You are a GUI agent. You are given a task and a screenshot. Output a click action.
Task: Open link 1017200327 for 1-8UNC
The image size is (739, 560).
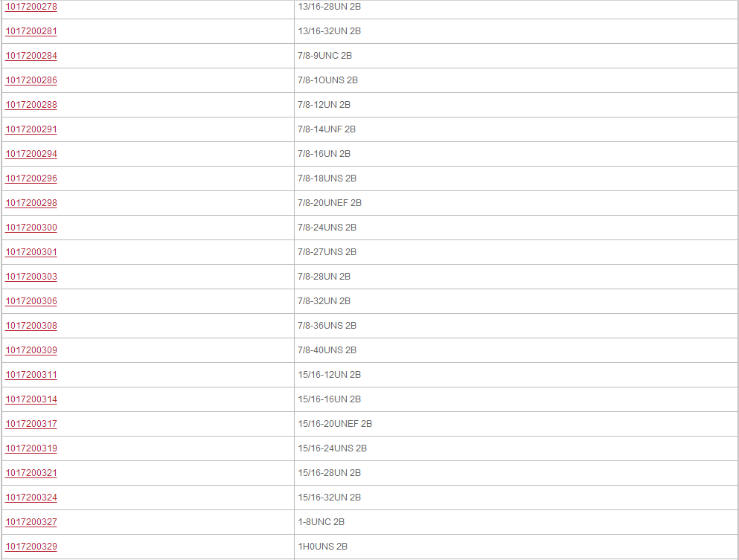pyautogui.click(x=31, y=521)
